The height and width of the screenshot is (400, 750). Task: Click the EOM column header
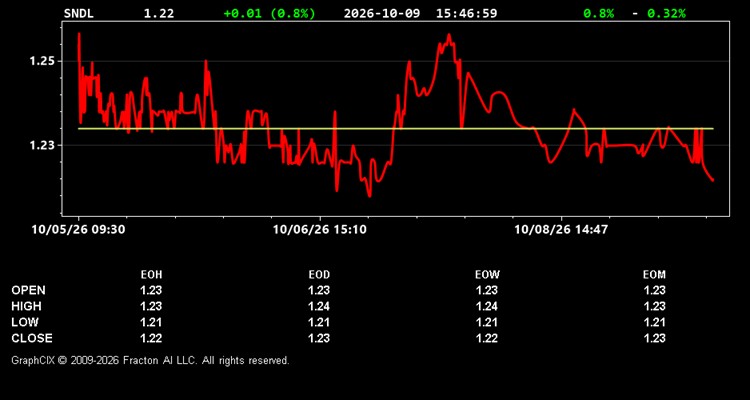pyautogui.click(x=654, y=275)
